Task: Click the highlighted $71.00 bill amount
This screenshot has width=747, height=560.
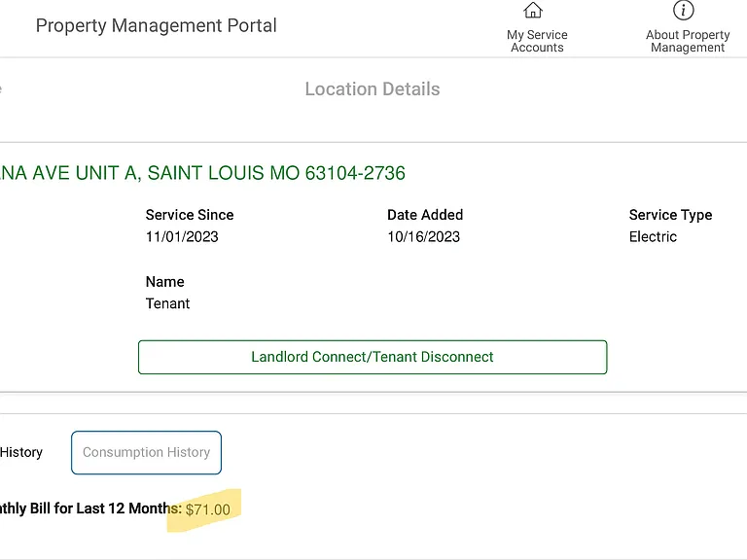Action: pyautogui.click(x=208, y=509)
